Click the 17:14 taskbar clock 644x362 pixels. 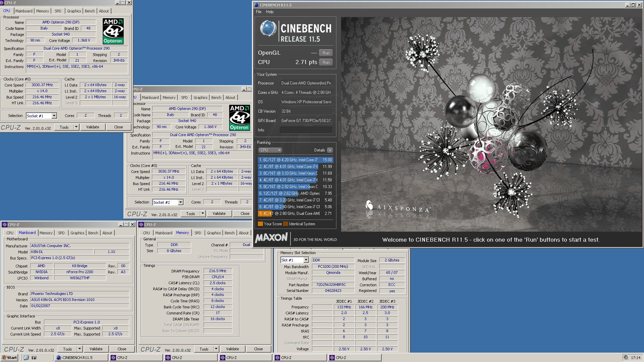(x=636, y=358)
